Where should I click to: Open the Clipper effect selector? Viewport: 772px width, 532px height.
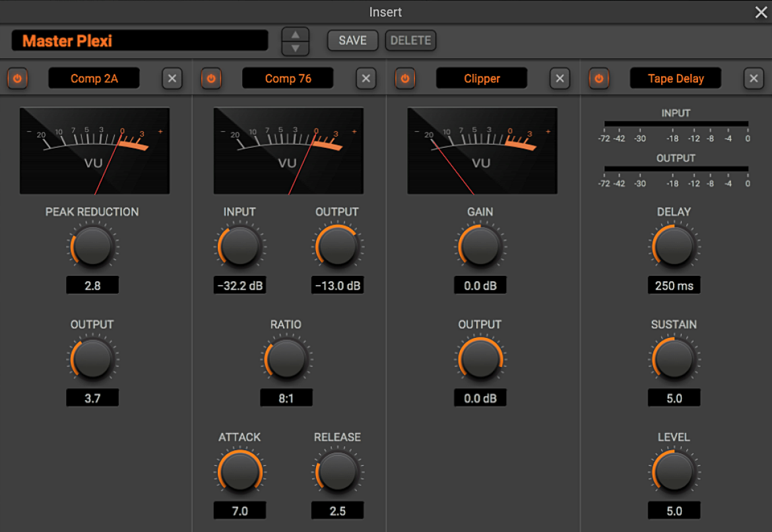click(x=482, y=79)
